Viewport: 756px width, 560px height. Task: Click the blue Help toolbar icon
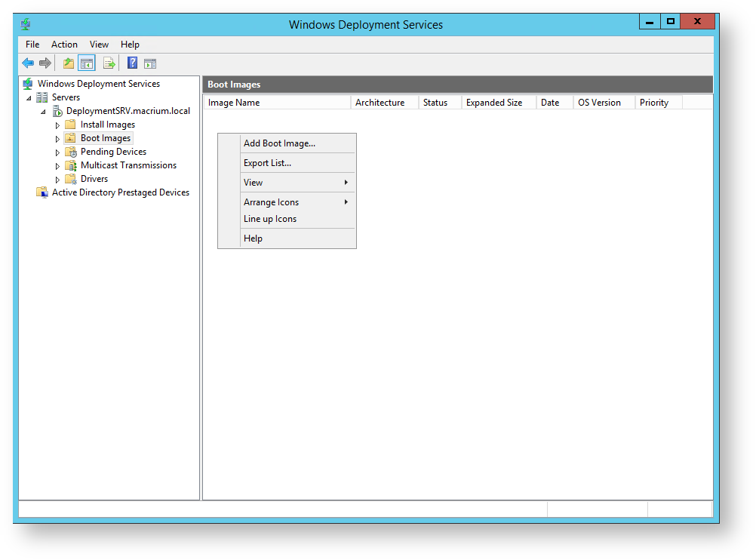pyautogui.click(x=132, y=63)
